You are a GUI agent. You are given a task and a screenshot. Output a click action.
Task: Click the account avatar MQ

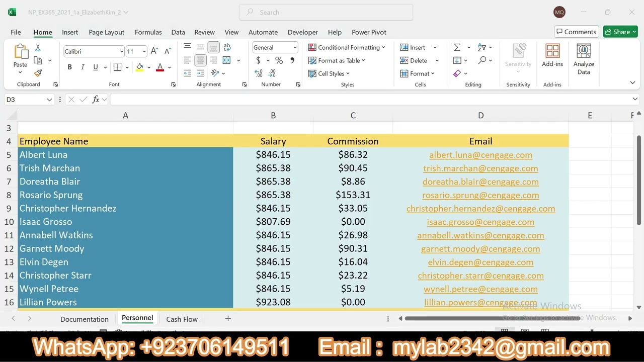559,12
